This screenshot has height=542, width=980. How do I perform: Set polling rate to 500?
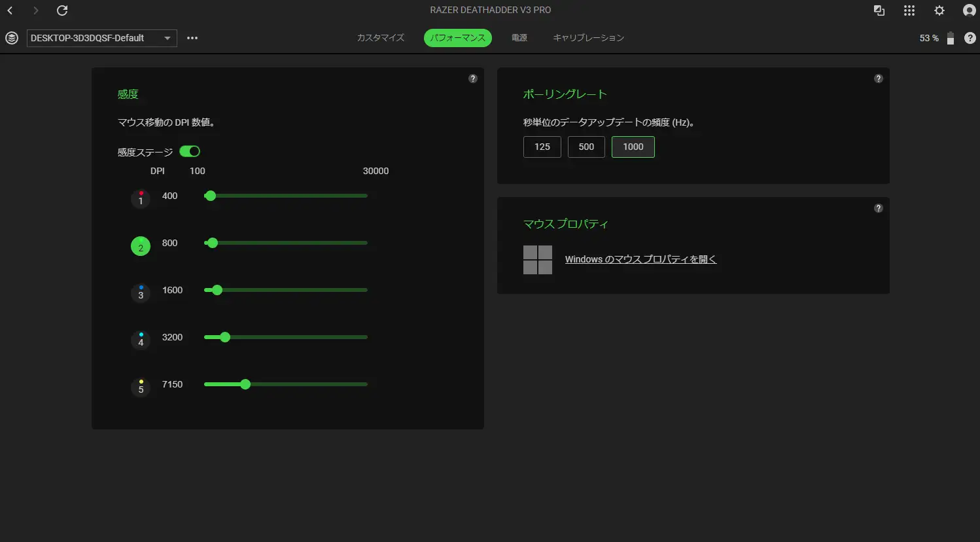pyautogui.click(x=586, y=147)
